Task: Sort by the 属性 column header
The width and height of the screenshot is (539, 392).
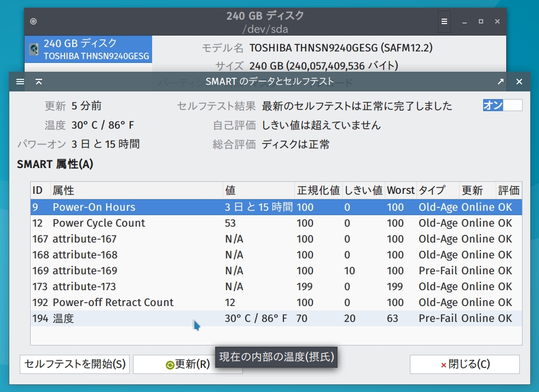Action: 137,190
